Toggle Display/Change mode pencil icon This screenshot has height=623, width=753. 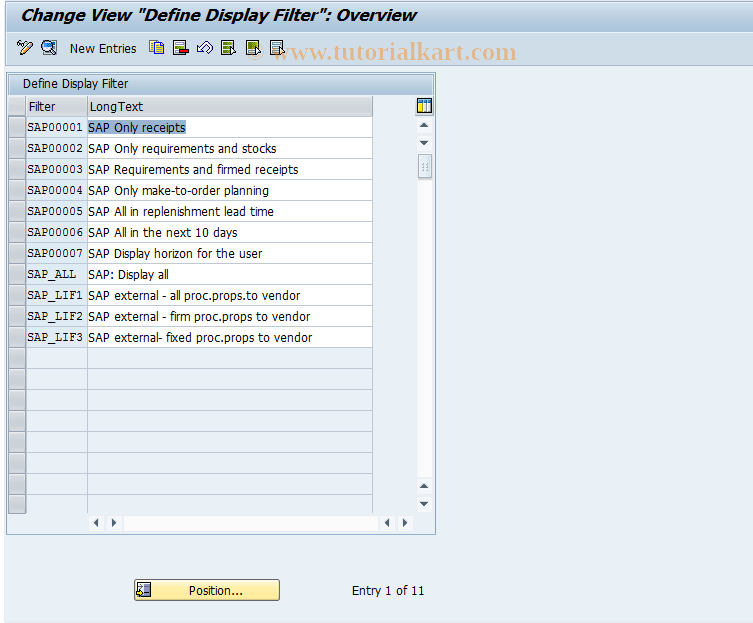(x=24, y=48)
